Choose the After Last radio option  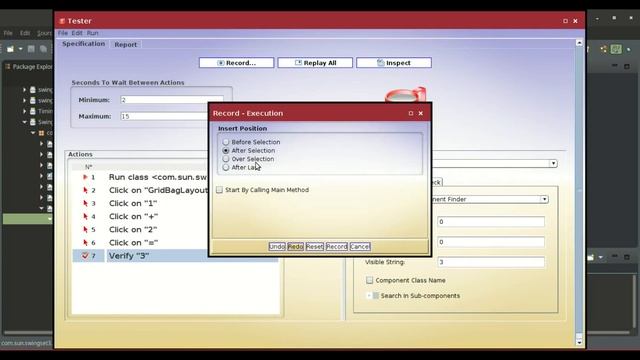[226, 168]
